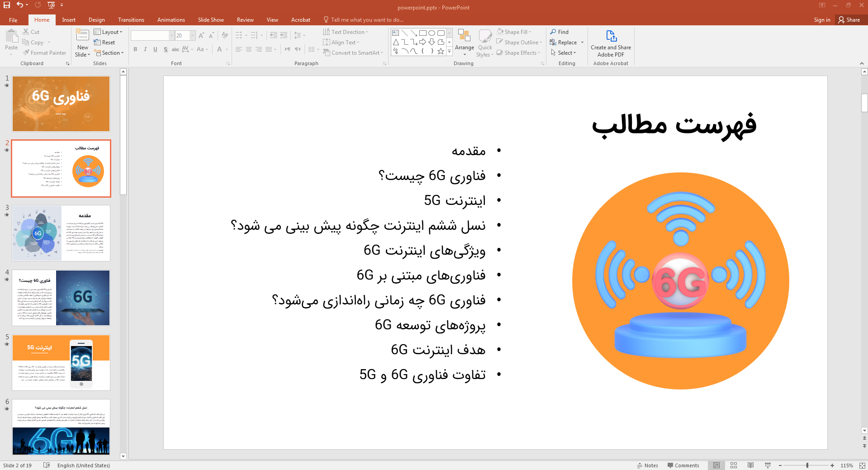Open the Transitions tab
The image size is (868, 470).
pyautogui.click(x=131, y=20)
